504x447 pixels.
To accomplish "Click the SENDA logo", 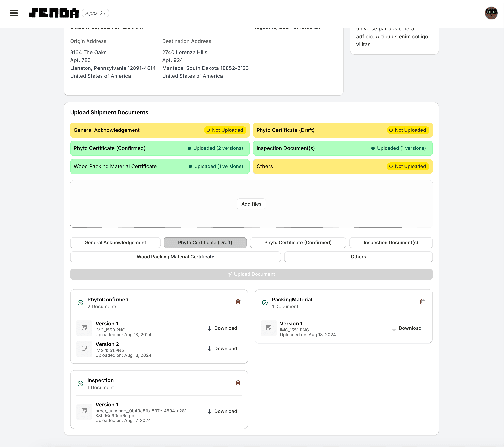I will (x=54, y=13).
